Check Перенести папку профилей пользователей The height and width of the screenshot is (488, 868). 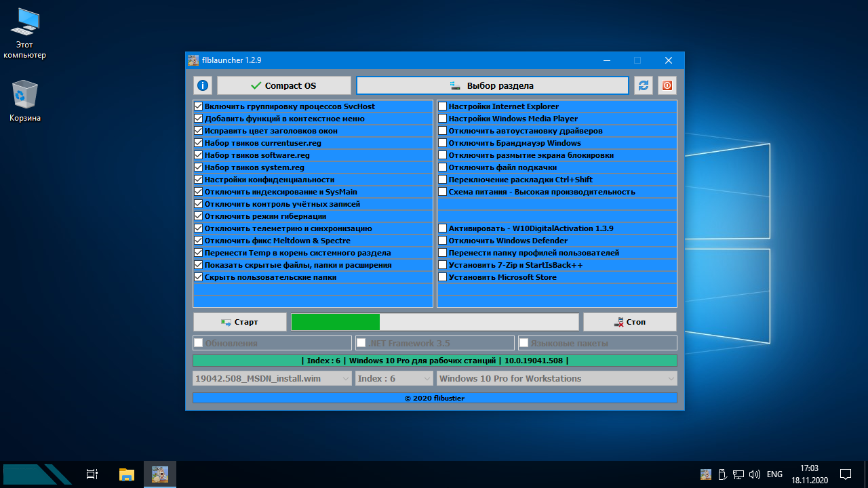click(443, 253)
